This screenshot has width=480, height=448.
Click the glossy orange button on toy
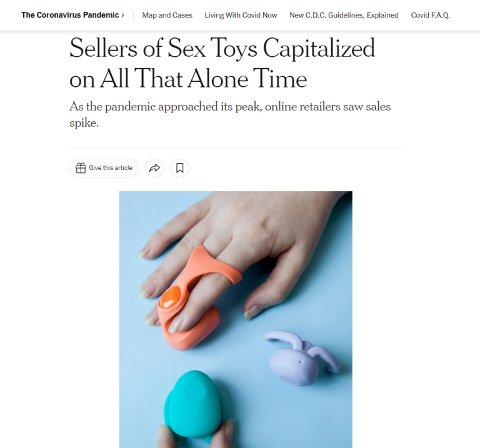point(171,297)
